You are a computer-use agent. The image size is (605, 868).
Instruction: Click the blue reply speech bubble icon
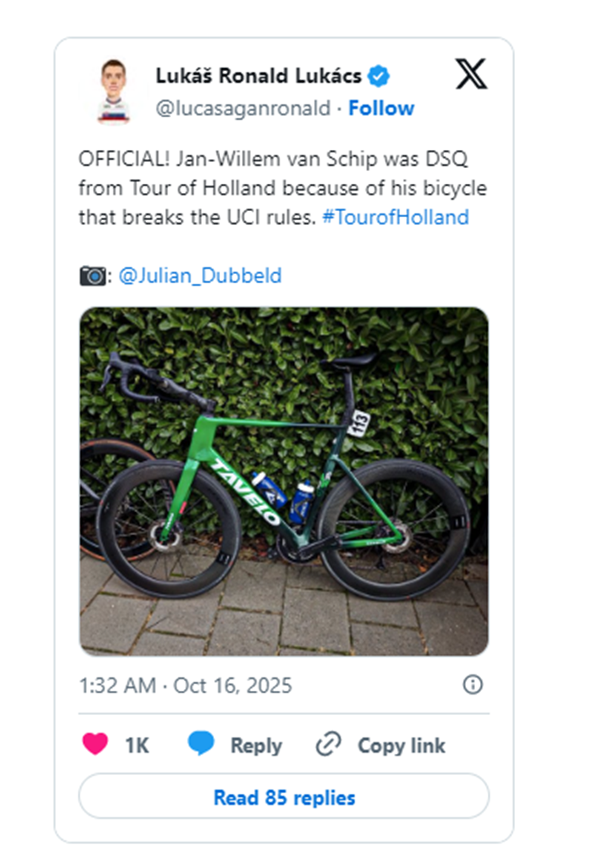click(201, 745)
